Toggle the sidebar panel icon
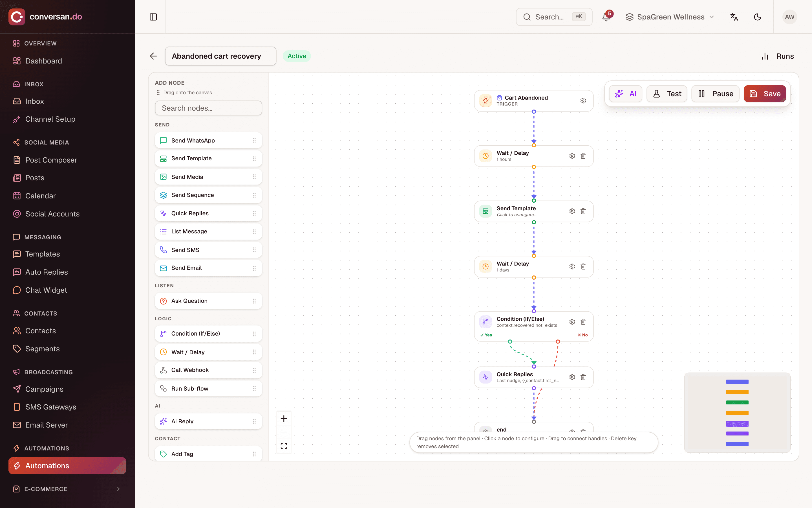 (x=153, y=17)
